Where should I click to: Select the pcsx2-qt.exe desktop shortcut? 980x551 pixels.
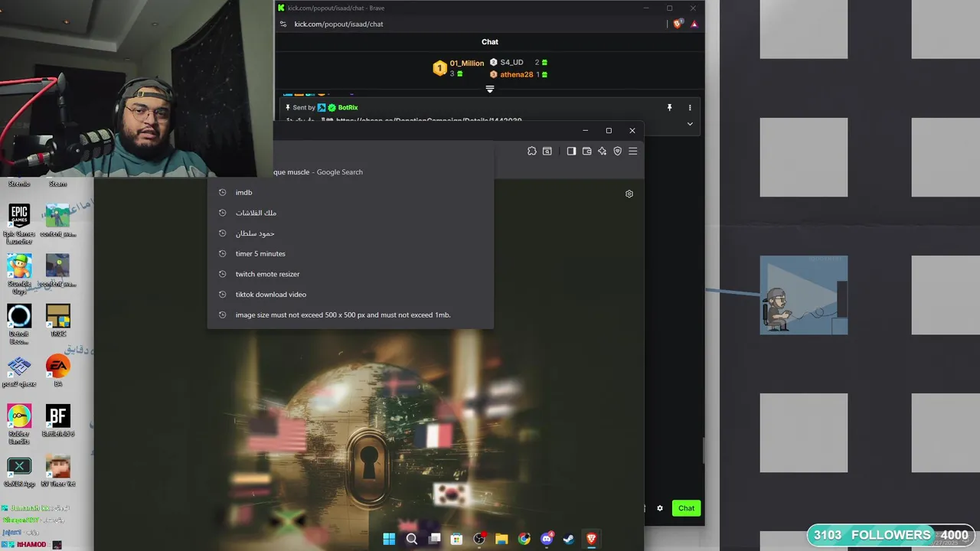click(19, 372)
